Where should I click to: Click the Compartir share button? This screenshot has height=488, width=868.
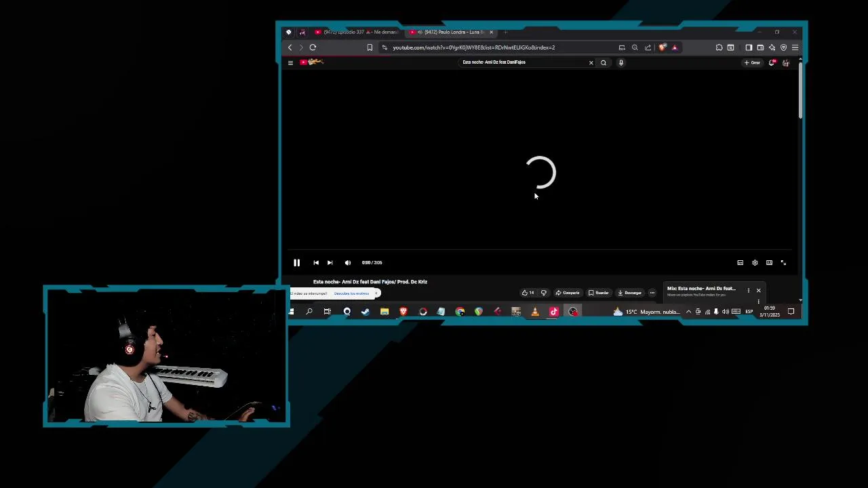568,293
